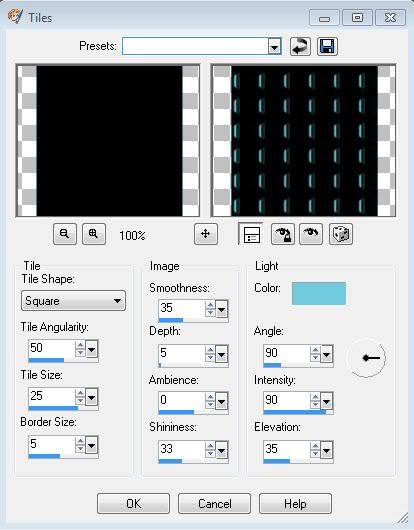Click the Cancel button
The height and width of the screenshot is (530, 414).
(x=214, y=504)
